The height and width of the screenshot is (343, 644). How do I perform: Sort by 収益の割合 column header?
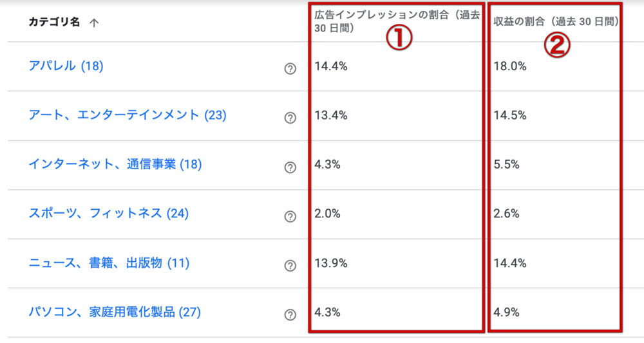tap(556, 21)
